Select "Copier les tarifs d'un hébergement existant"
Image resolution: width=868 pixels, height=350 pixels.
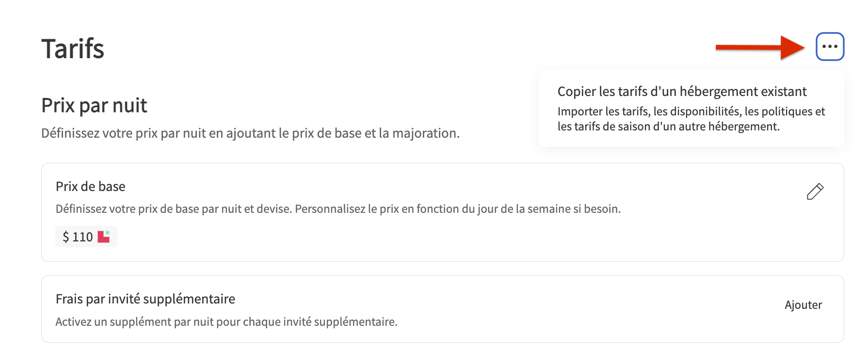point(682,92)
